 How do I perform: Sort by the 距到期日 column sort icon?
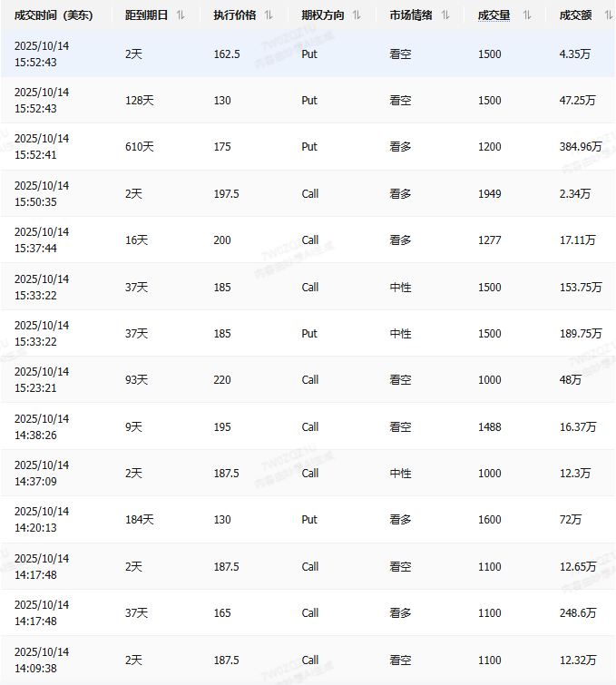(181, 15)
